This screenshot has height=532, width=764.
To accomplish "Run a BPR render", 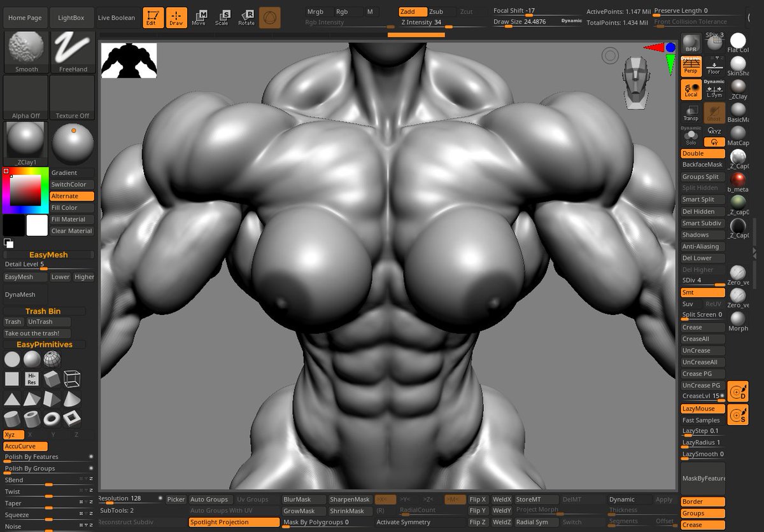I will tap(691, 44).
